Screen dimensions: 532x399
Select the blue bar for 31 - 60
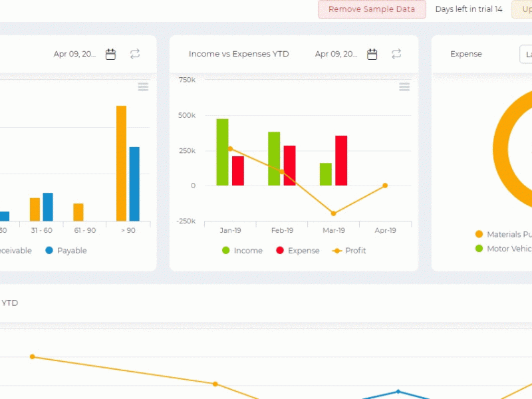click(x=48, y=207)
